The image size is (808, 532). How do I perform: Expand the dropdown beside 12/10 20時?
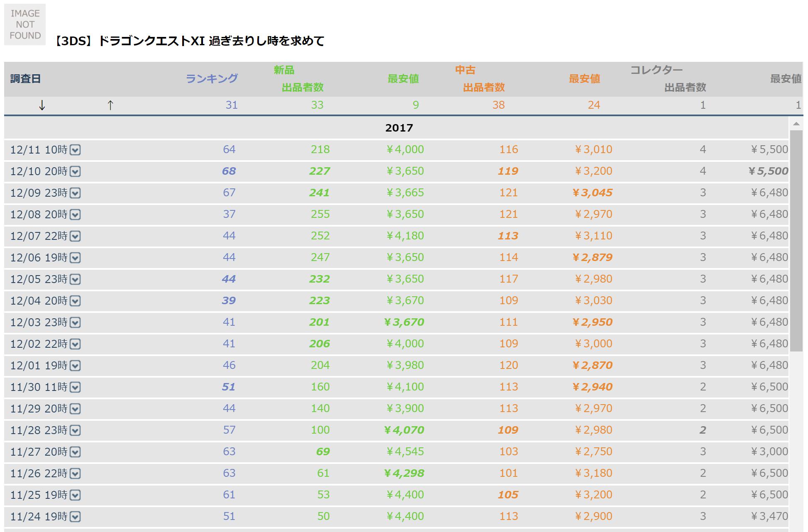[75, 171]
